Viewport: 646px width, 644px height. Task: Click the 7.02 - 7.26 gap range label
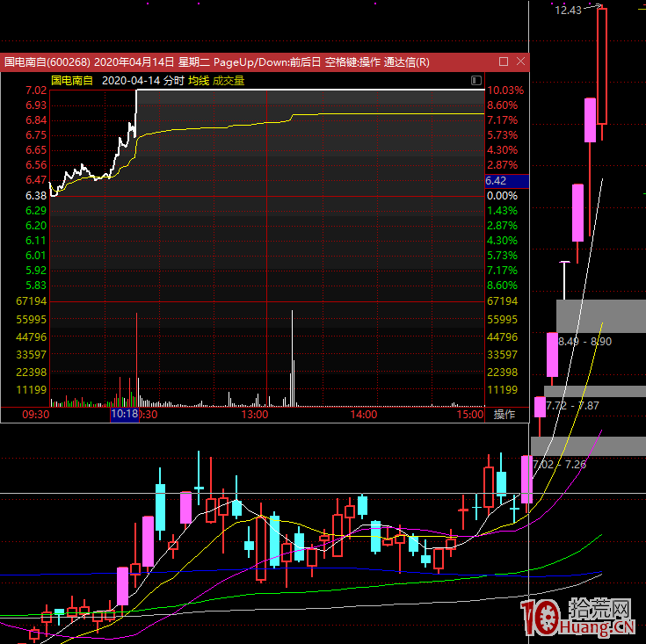tap(560, 465)
